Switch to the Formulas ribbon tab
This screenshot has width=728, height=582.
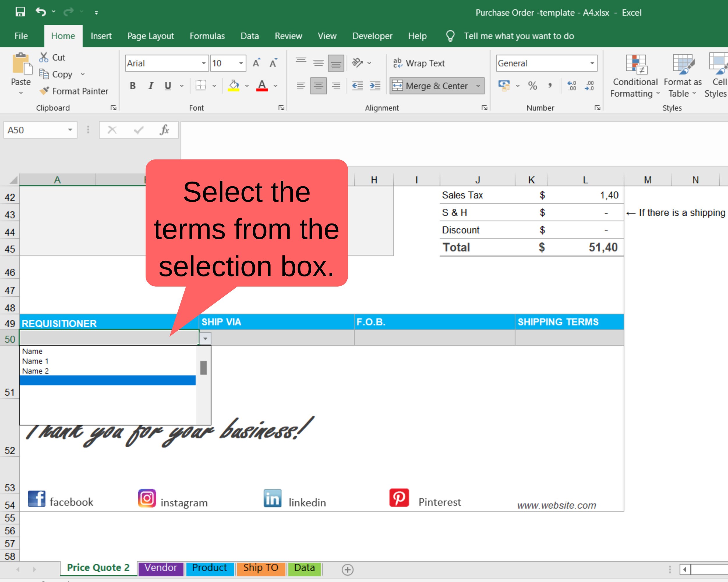click(x=207, y=36)
